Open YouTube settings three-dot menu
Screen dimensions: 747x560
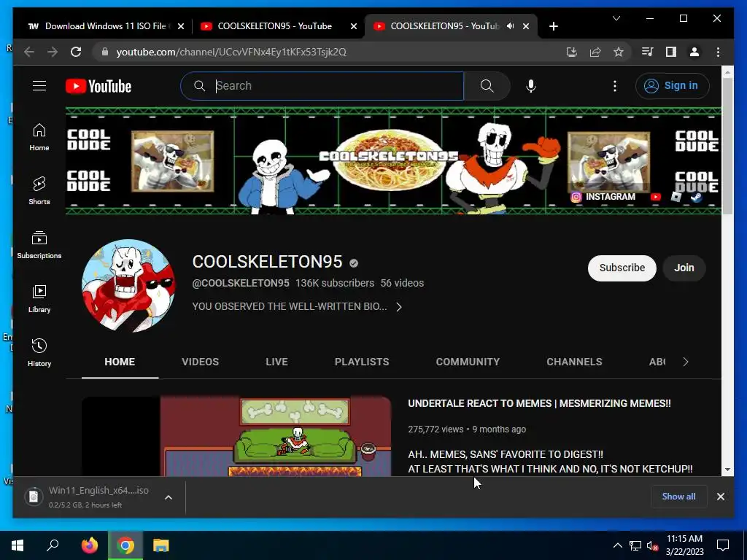[614, 86]
